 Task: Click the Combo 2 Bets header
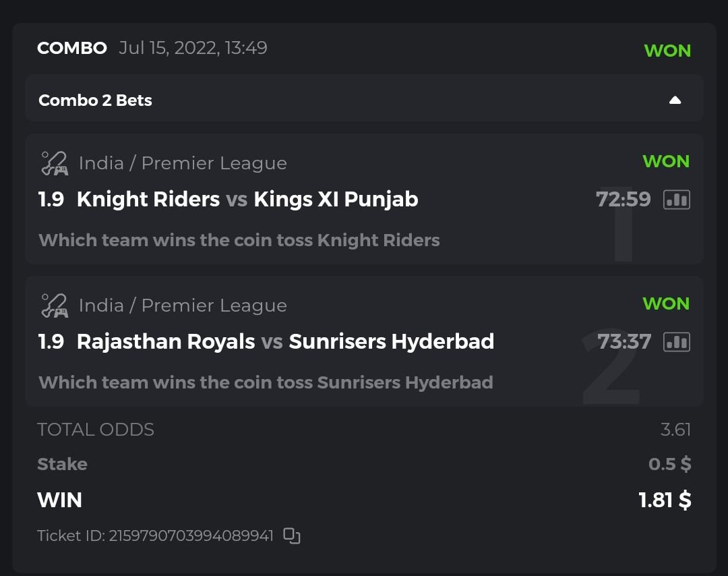95,100
